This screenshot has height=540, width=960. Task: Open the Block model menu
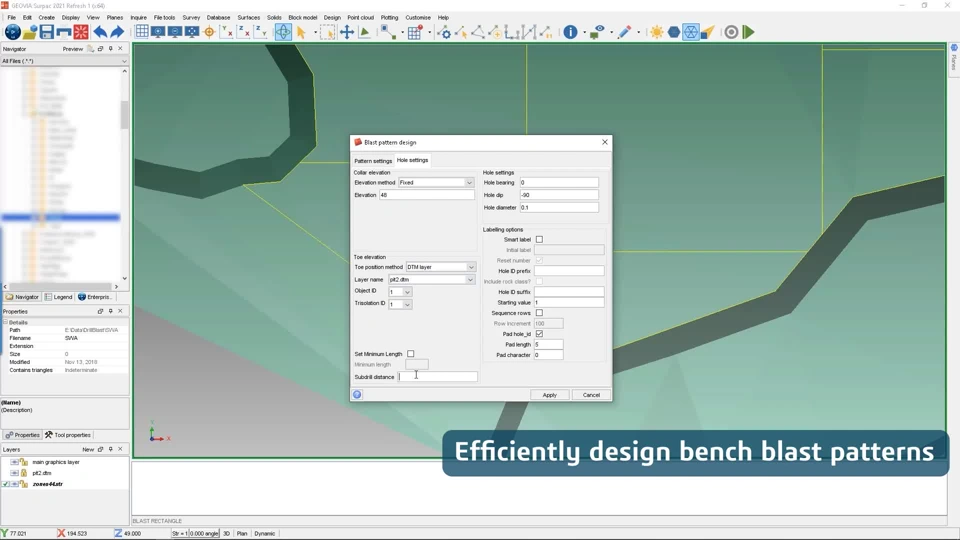tap(302, 17)
